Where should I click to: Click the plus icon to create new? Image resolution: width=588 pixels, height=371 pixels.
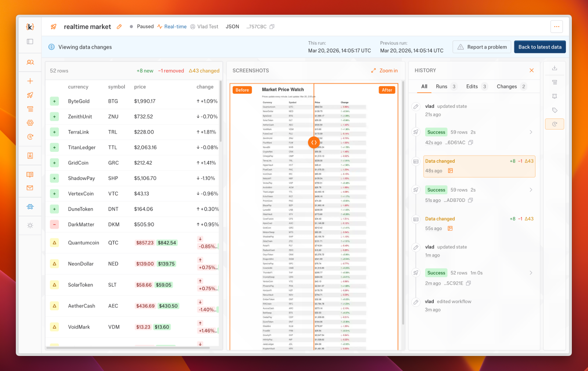pyautogui.click(x=30, y=81)
